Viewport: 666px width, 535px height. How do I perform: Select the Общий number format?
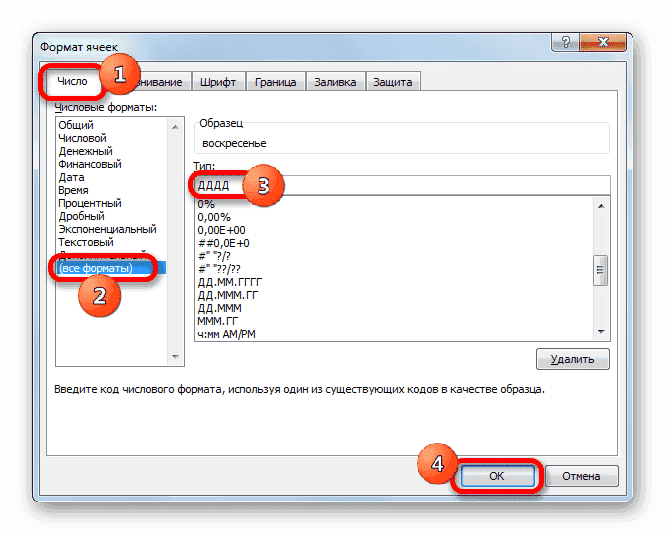tap(76, 125)
